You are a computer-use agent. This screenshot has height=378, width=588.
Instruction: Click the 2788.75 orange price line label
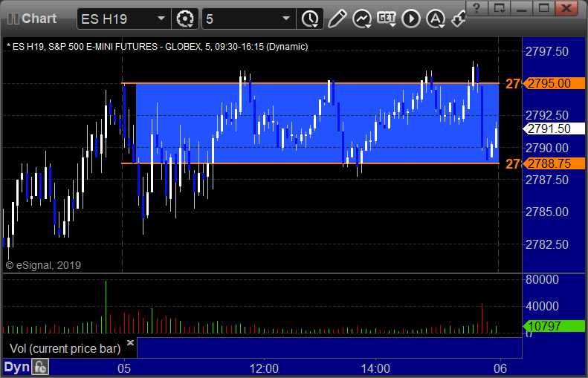[554, 163]
